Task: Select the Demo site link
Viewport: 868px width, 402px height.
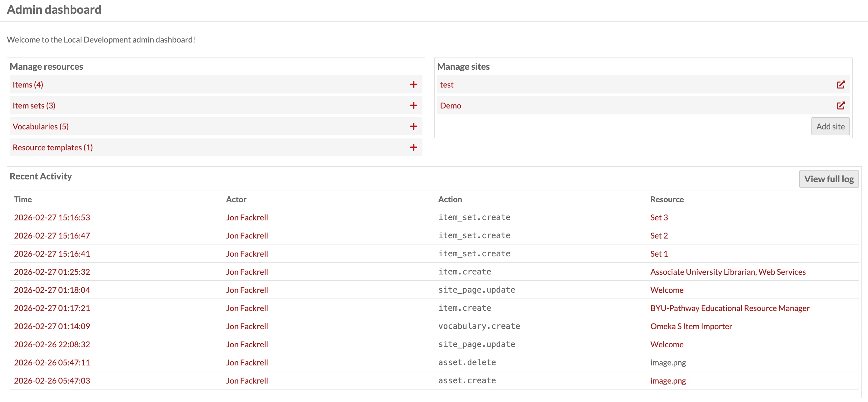Action: coord(450,106)
